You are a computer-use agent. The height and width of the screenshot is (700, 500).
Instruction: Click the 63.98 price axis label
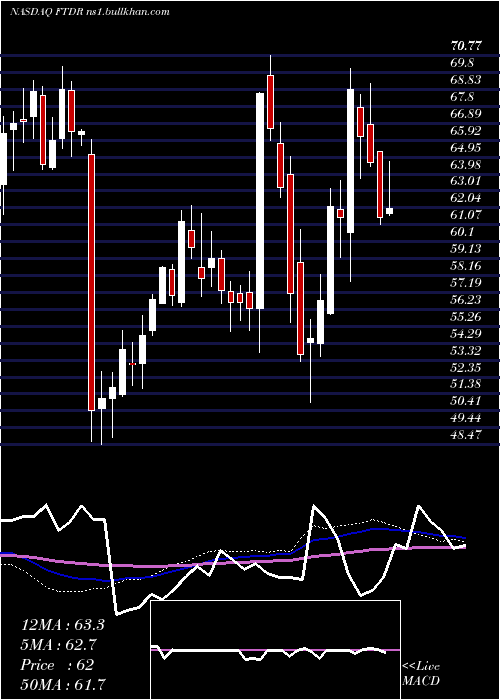pyautogui.click(x=466, y=164)
